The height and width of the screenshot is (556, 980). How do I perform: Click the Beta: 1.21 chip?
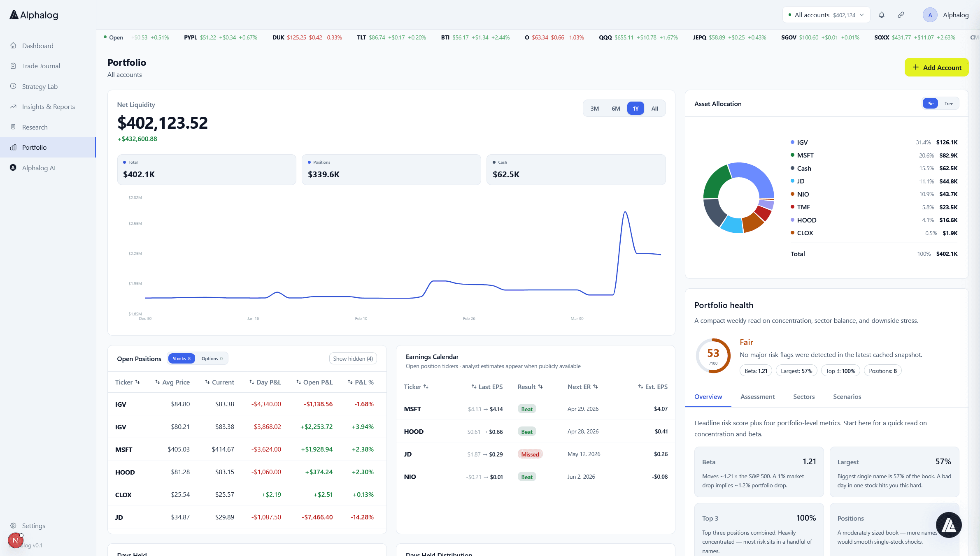point(756,371)
